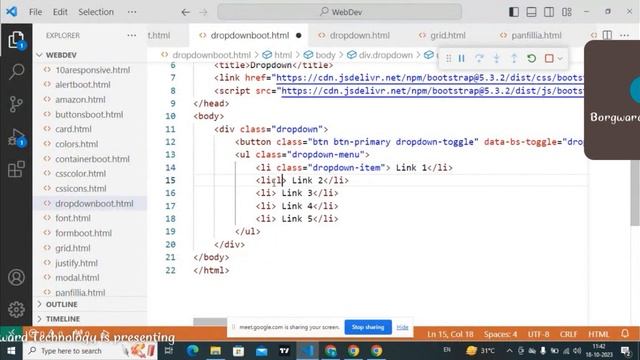This screenshot has height=360, width=640.
Task: Select language mode HTML in status bar
Action: [598, 334]
